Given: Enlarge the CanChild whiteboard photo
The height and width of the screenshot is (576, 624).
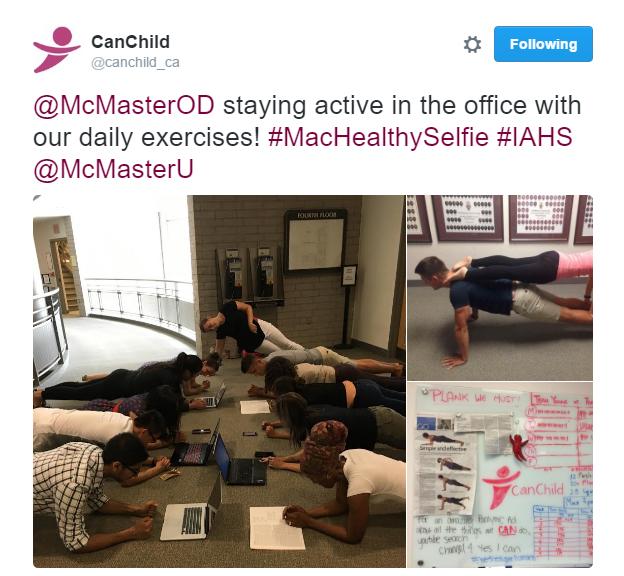Looking at the screenshot, I should point(500,475).
